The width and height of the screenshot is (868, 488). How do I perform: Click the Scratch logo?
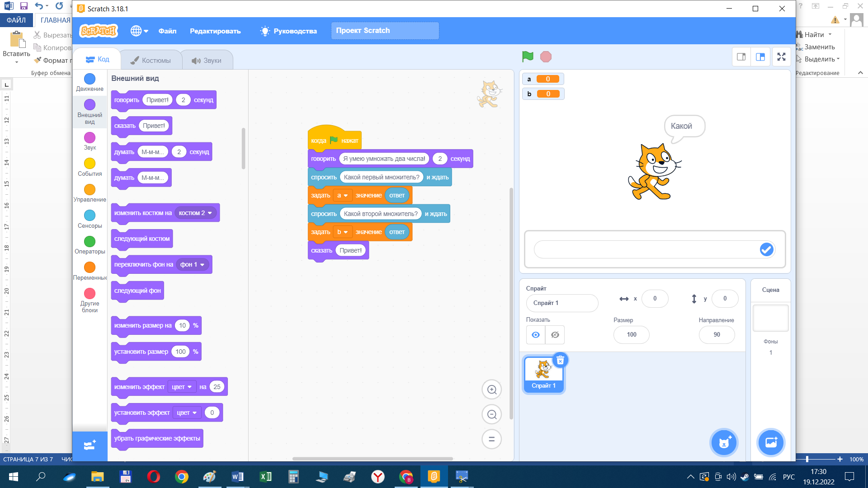pyautogui.click(x=99, y=31)
